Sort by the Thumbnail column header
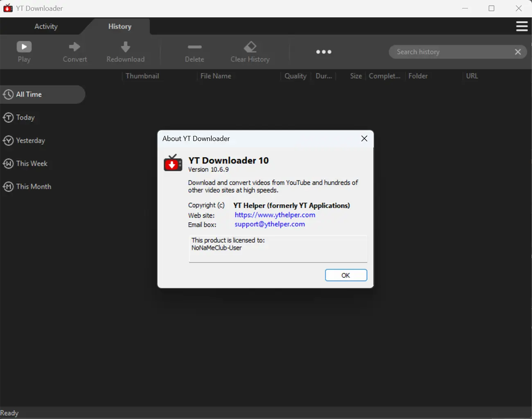The width and height of the screenshot is (532, 419). tap(142, 76)
